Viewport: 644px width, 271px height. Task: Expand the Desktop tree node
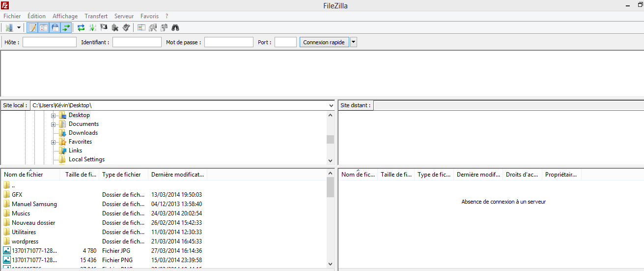(53, 115)
